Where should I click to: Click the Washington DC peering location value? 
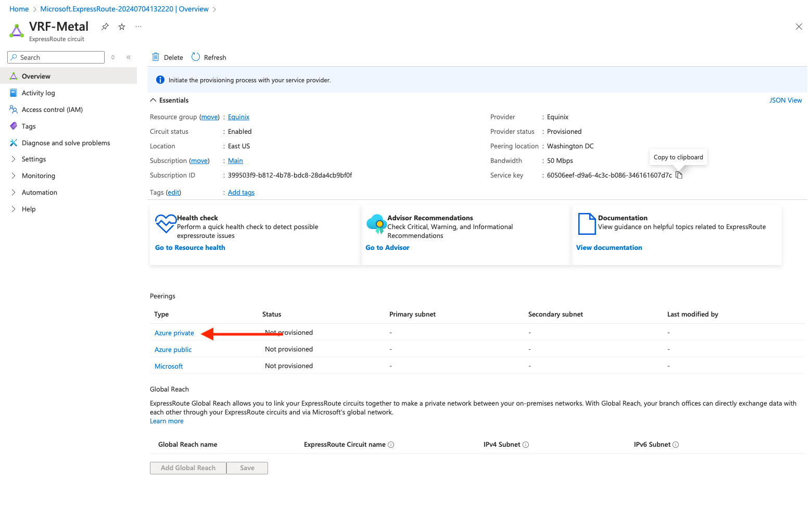pos(570,146)
